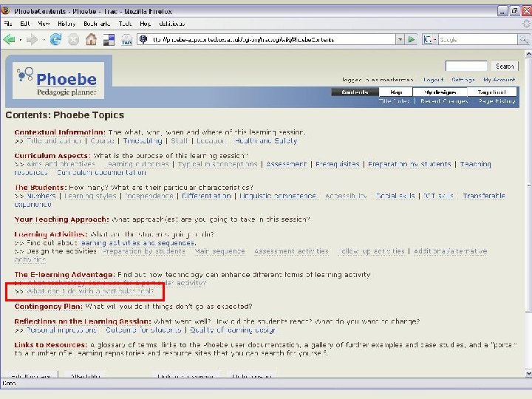Open the Help menu
This screenshot has height=399, width=532.
pyautogui.click(x=146, y=24)
